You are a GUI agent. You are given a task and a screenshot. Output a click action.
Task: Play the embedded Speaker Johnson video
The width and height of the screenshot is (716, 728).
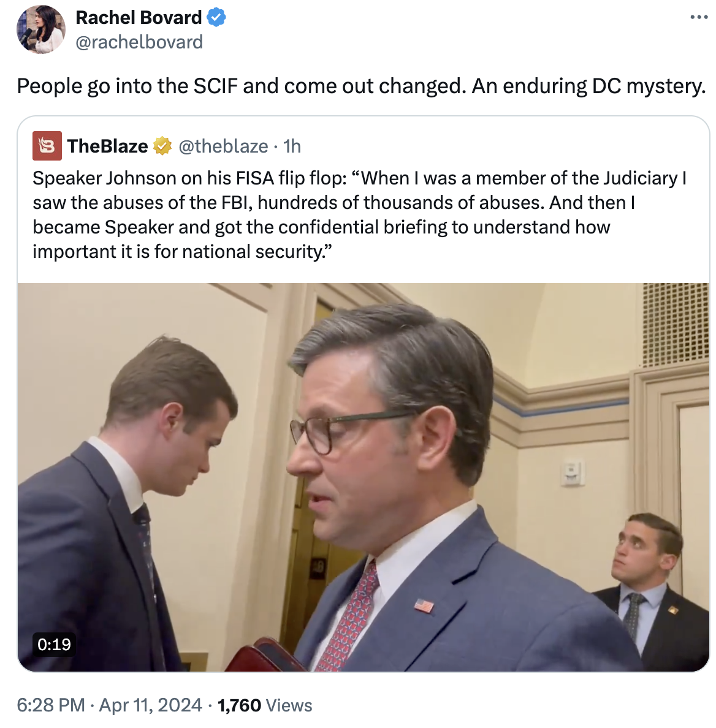(363, 477)
